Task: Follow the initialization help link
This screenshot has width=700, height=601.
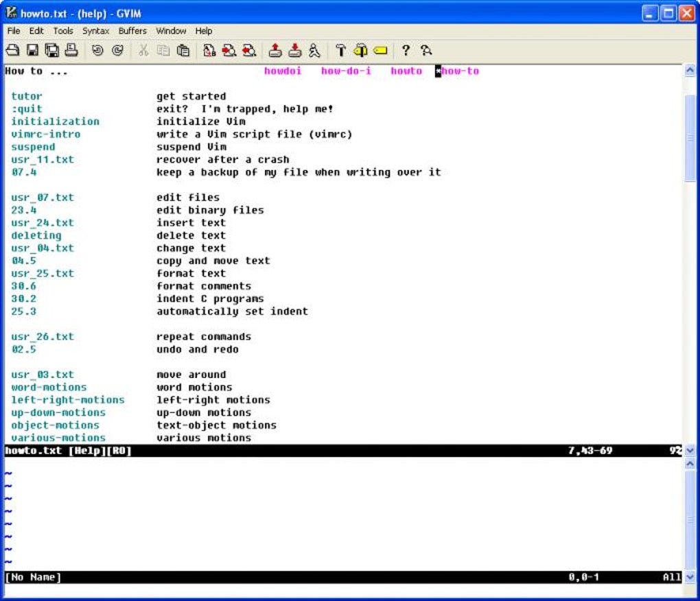Action: pyautogui.click(x=56, y=121)
